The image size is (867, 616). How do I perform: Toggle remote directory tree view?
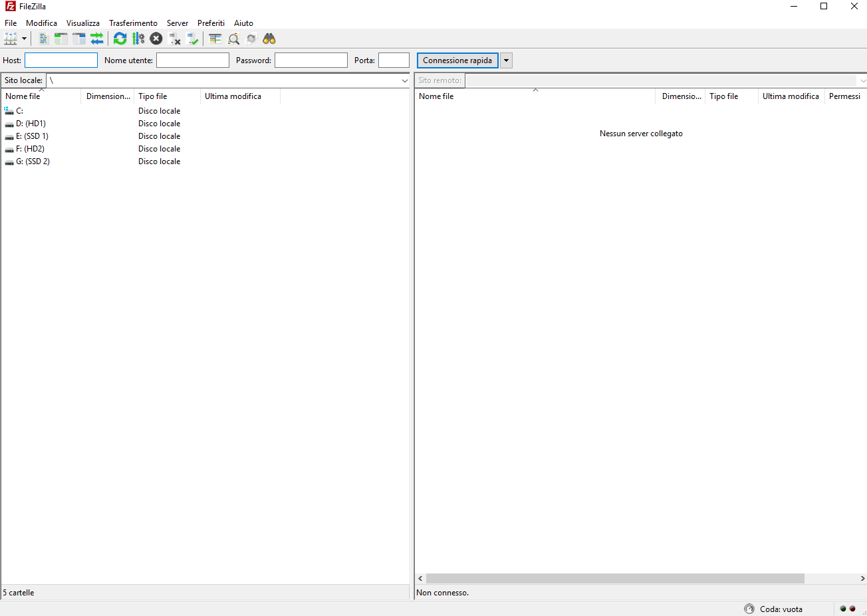79,39
